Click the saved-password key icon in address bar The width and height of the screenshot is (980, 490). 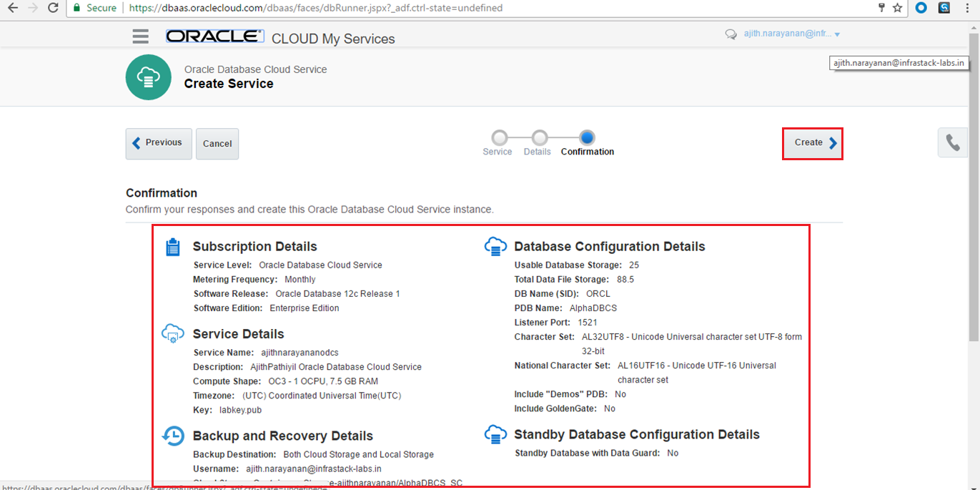pyautogui.click(x=882, y=8)
